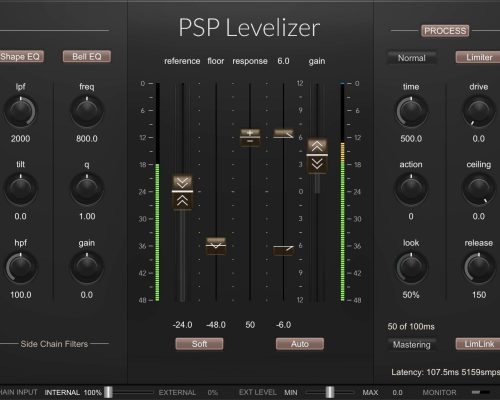Click the q value 1.00
This screenshot has width=500, height=400.
(87, 217)
